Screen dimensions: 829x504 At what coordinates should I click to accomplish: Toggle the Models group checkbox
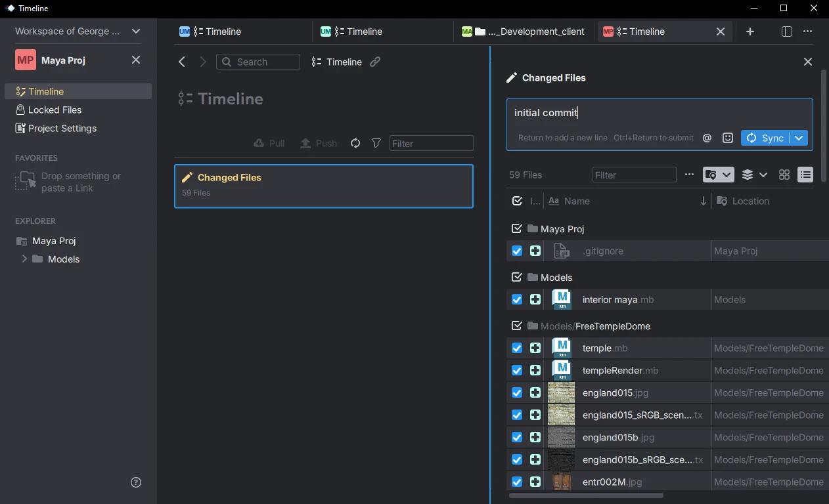(x=517, y=277)
